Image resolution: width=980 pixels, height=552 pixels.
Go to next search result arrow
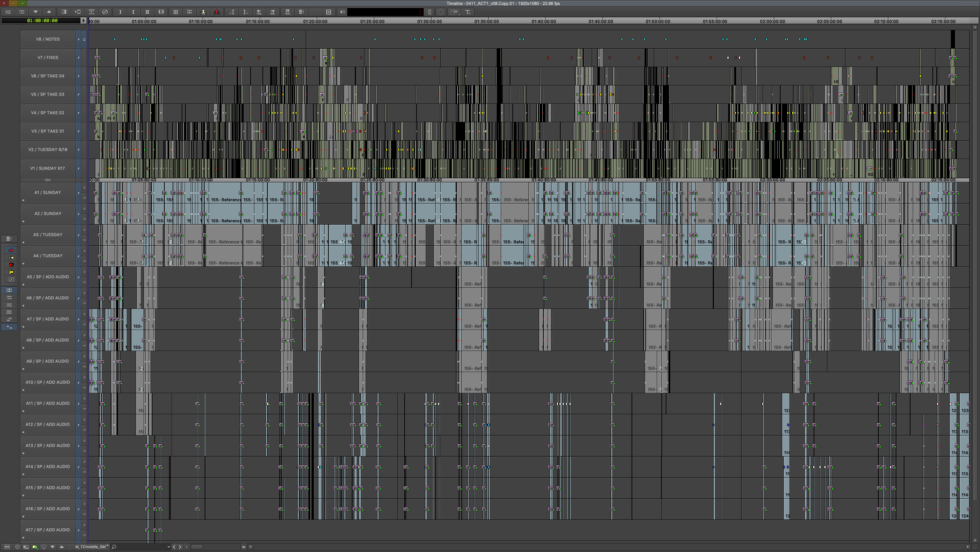coord(180,547)
